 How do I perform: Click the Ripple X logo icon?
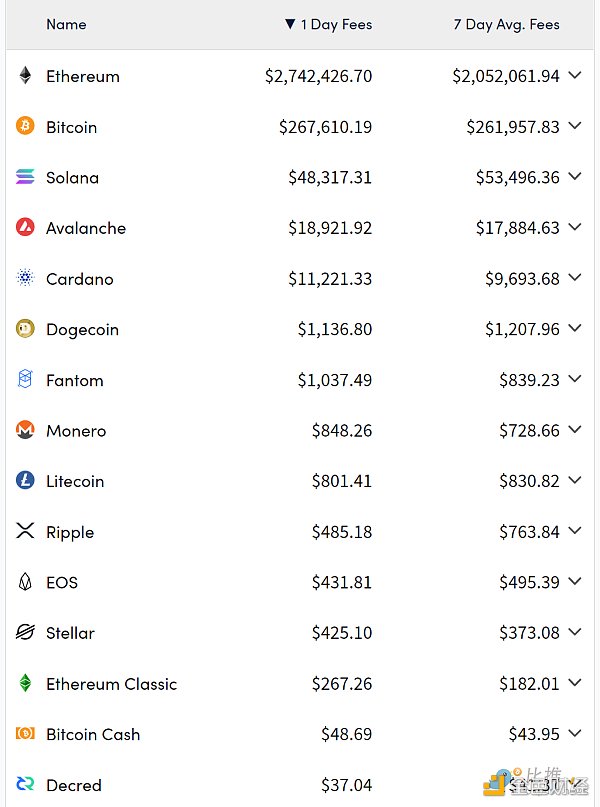pos(25,531)
